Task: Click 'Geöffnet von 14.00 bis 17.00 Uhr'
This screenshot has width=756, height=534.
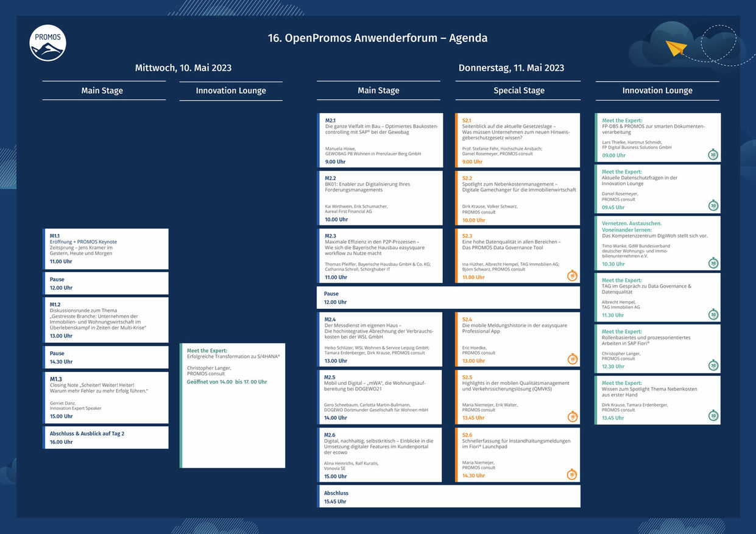Action: (227, 382)
